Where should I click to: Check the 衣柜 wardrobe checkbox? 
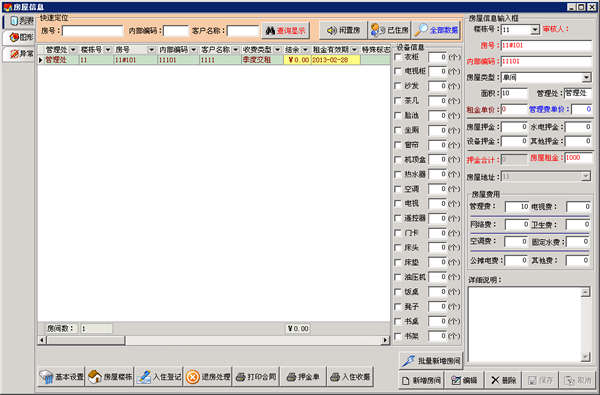398,57
